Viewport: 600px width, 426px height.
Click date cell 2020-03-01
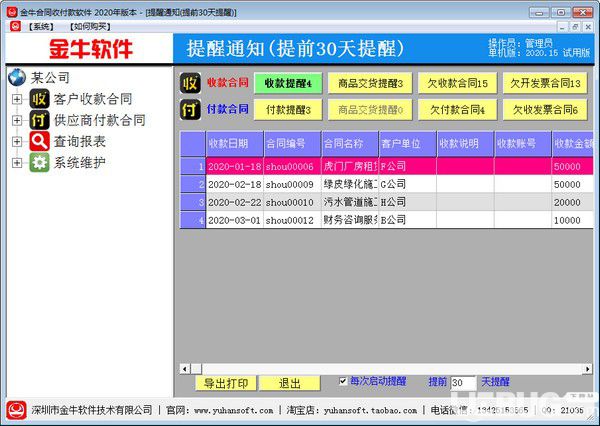tap(235, 220)
